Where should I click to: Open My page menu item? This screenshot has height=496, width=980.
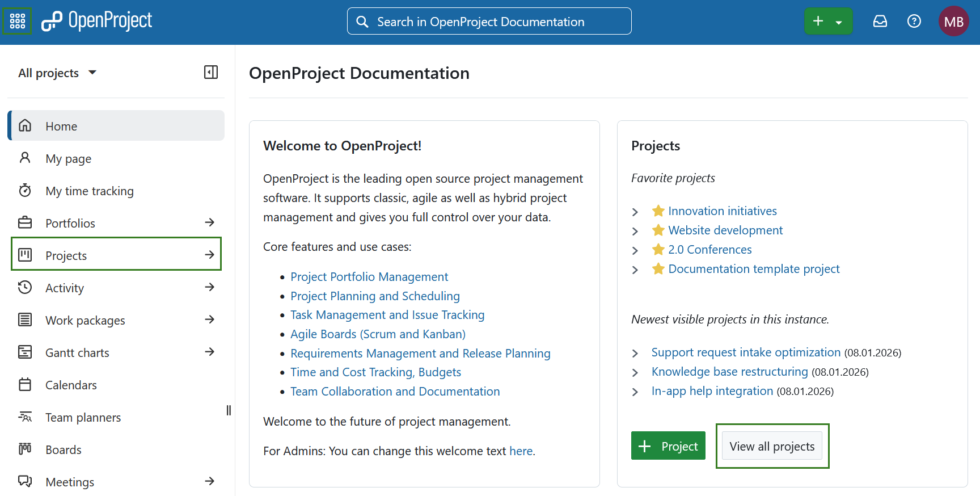(x=116, y=158)
